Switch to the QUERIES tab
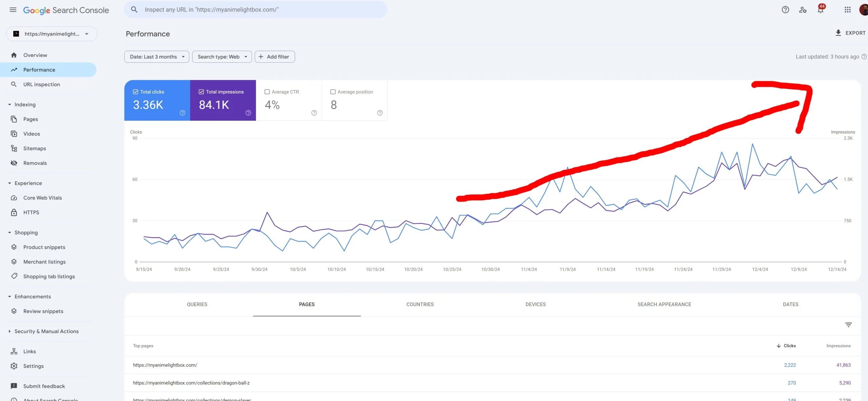This screenshot has height=401, width=868. pyautogui.click(x=197, y=304)
